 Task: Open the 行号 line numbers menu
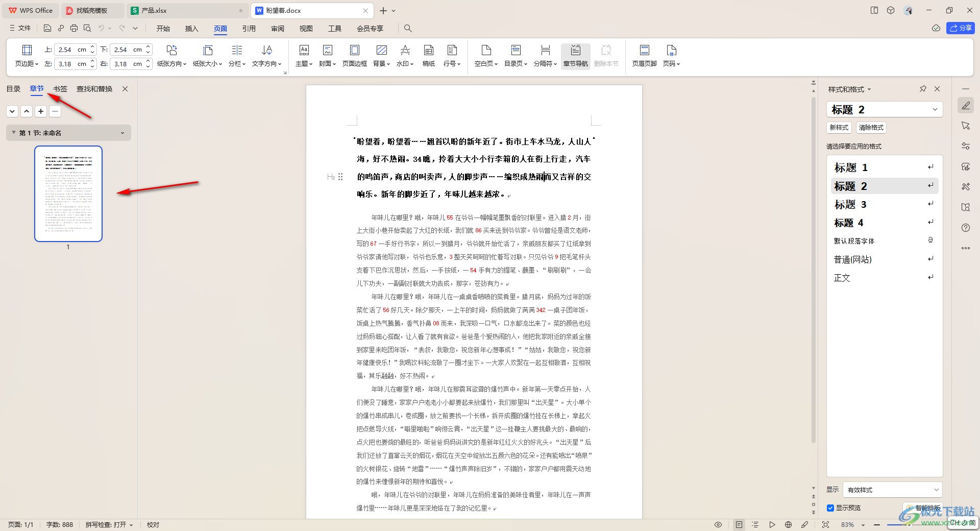click(x=452, y=56)
